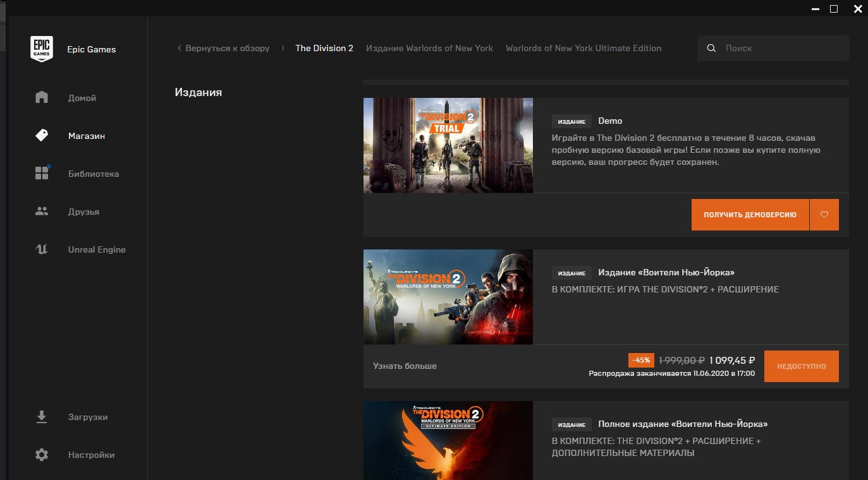Viewport: 868px width, 480px height.
Task: Open the Home (Домой) house icon
Action: click(42, 97)
